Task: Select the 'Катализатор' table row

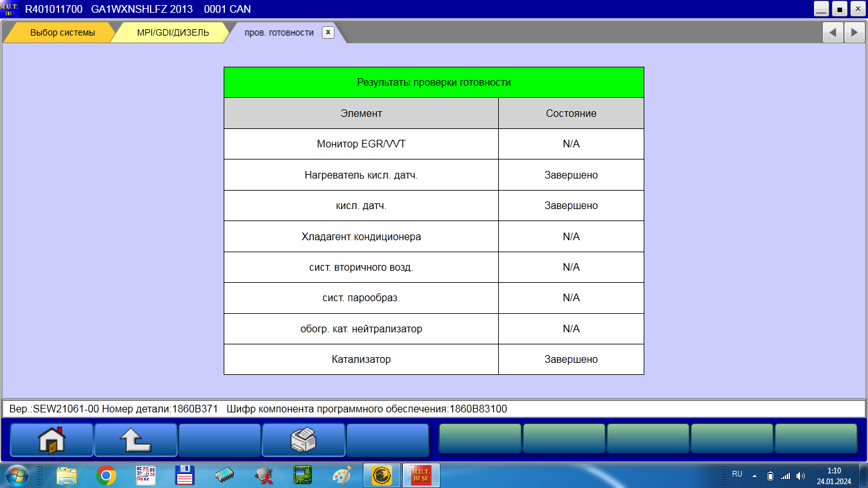Action: (x=434, y=360)
